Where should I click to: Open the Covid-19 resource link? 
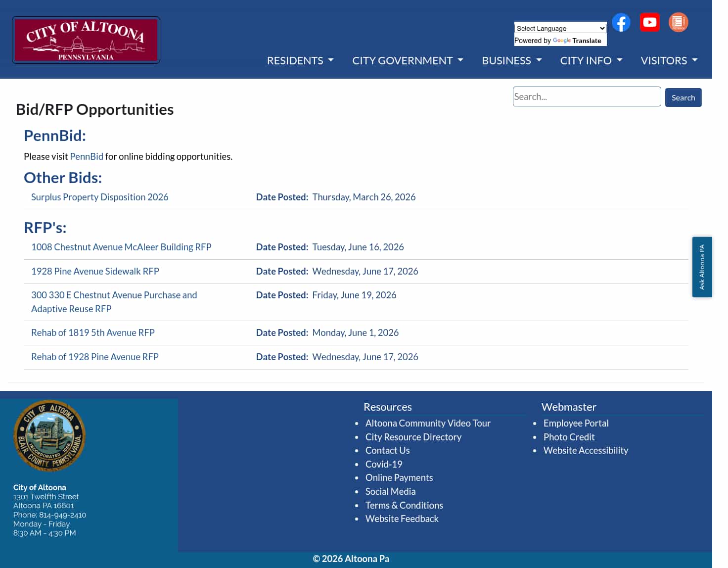click(384, 464)
